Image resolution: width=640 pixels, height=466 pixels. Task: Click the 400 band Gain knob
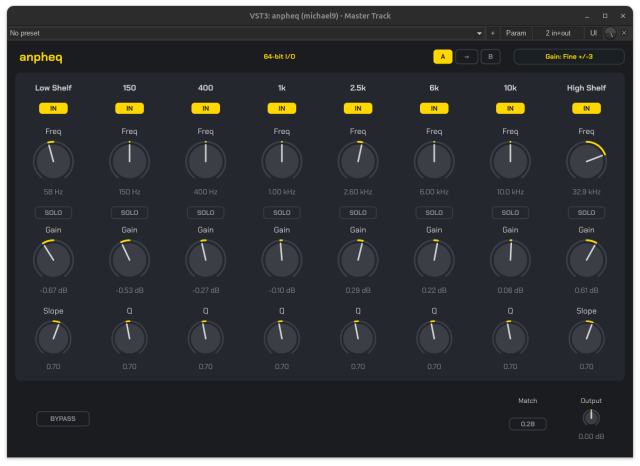tap(206, 260)
